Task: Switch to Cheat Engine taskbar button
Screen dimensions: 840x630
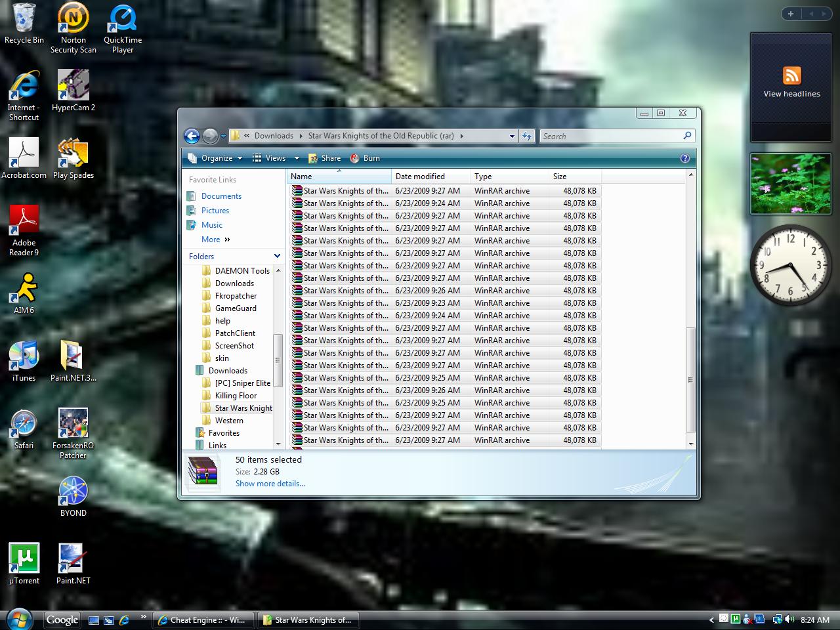Action: coord(203,619)
